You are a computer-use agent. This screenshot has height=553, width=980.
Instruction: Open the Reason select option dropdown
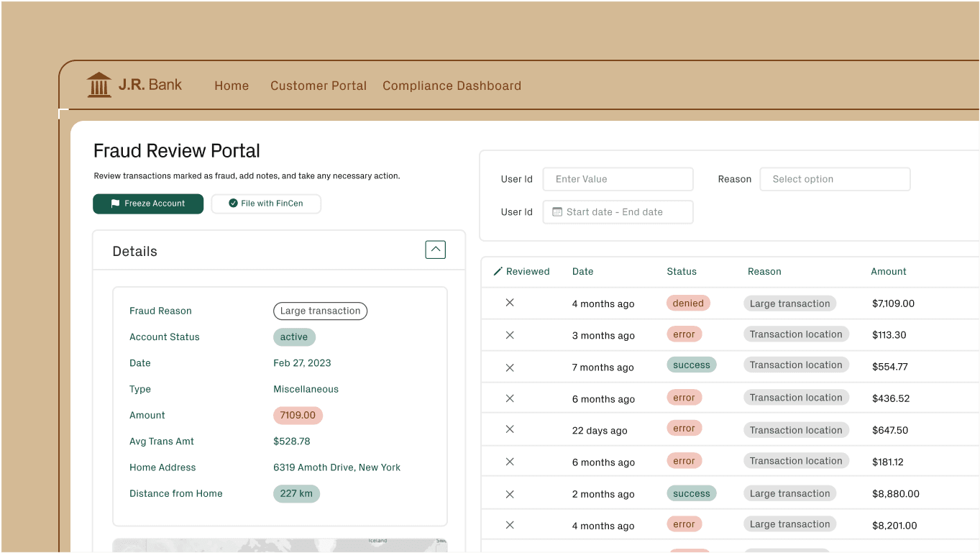pyautogui.click(x=835, y=178)
